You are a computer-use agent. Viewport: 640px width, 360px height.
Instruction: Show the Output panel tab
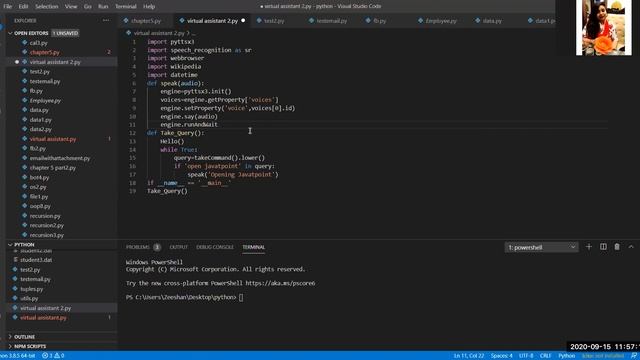[178, 247]
